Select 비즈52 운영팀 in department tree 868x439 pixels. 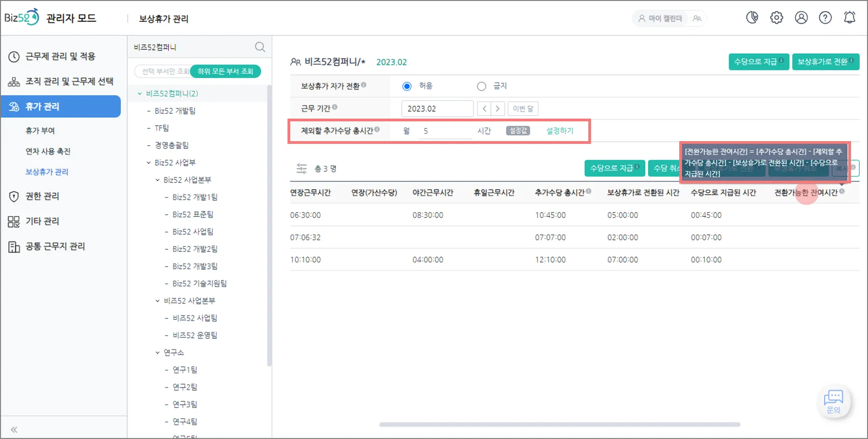coord(195,336)
